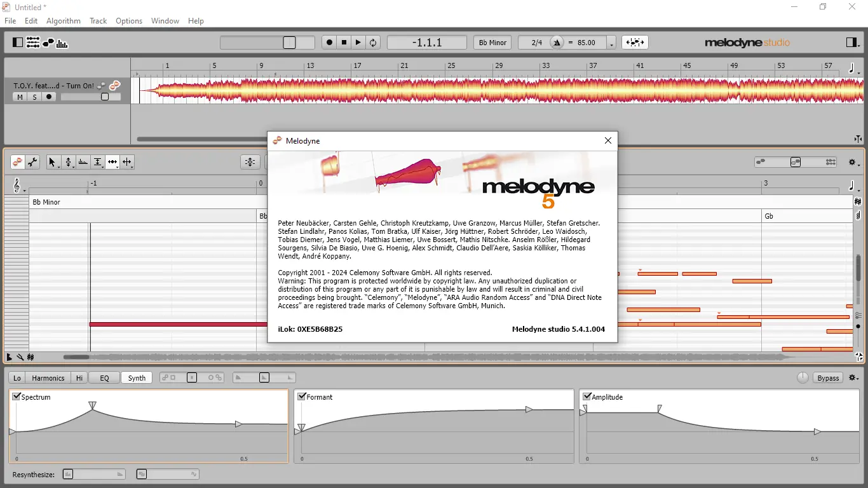Open the Bb Minor key button
Image resolution: width=868 pixels, height=488 pixels.
click(x=492, y=43)
